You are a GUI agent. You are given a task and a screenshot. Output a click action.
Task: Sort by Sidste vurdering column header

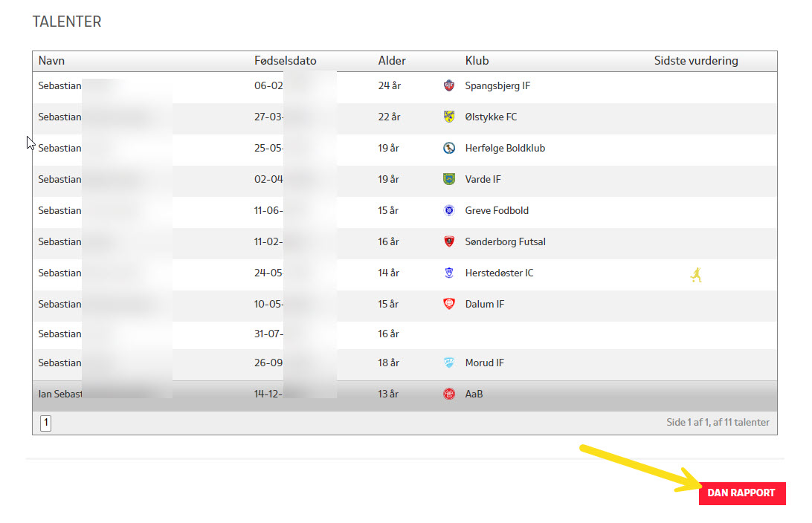click(696, 61)
